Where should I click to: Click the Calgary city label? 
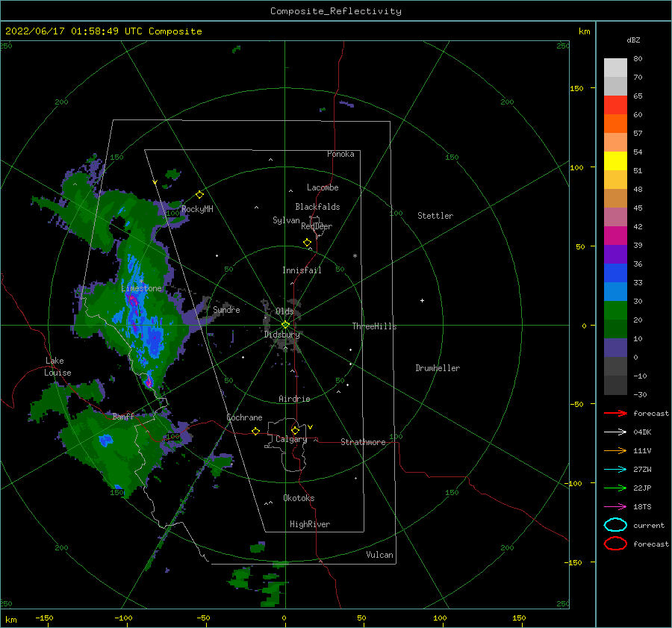[x=291, y=439]
